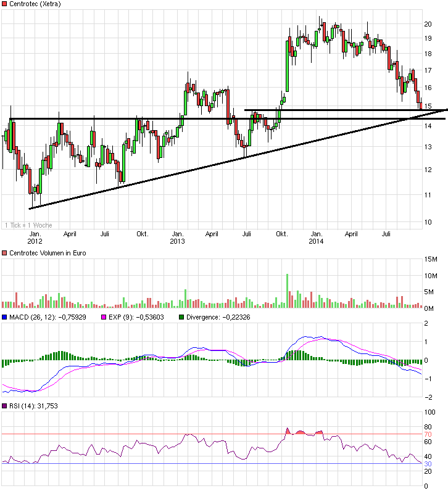Click the blue MACD legend swatch
This screenshot has width=448, height=491.
pyautogui.click(x=4, y=317)
